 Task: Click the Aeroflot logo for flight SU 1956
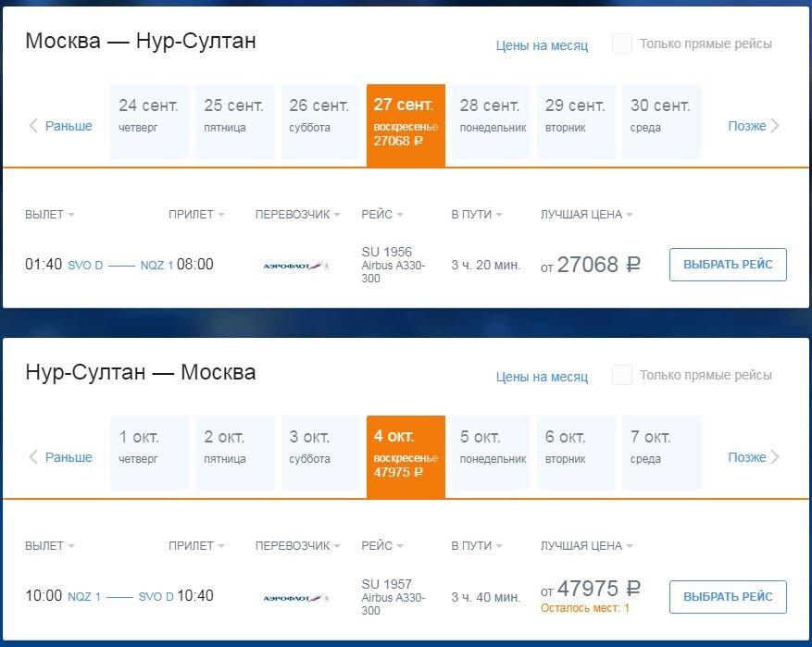point(295,266)
